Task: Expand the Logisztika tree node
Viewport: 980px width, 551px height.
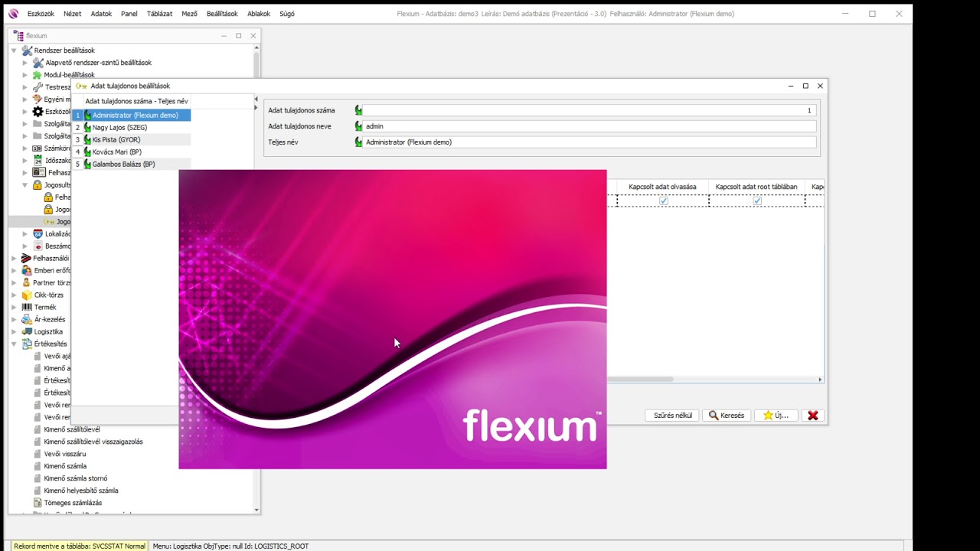Action: point(14,332)
